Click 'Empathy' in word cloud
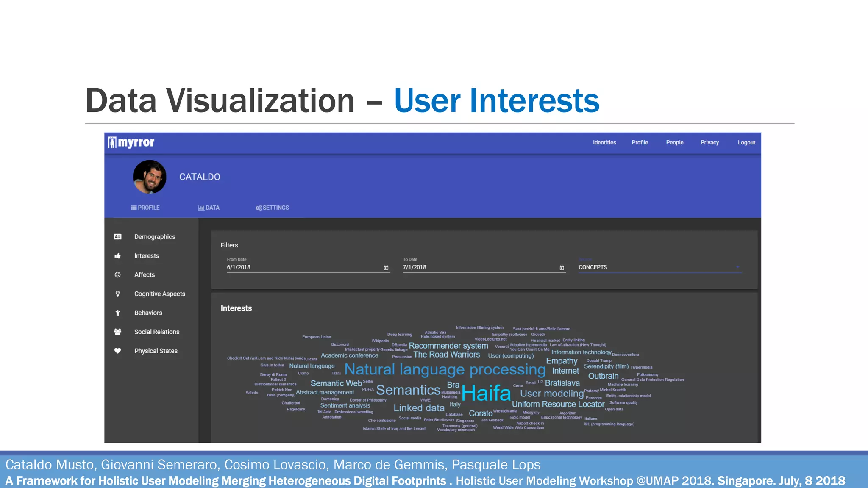Image resolution: width=868 pixels, height=488 pixels. pos(562,361)
